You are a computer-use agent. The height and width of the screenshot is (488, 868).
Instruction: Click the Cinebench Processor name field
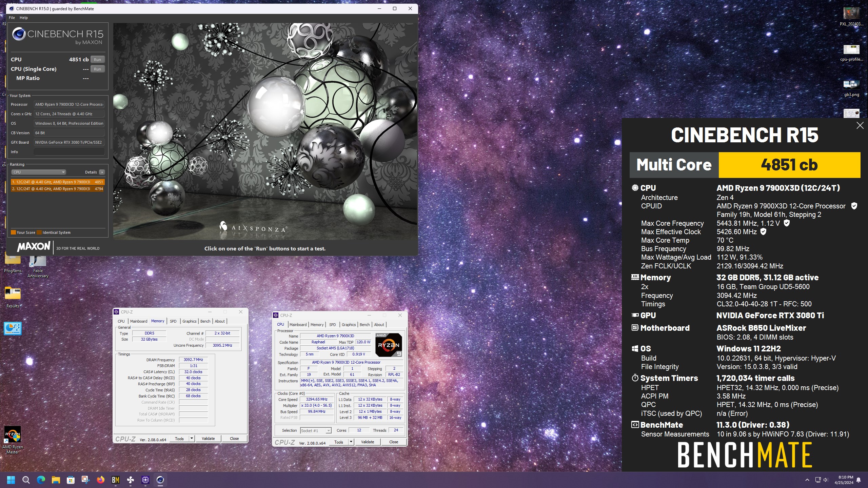(x=69, y=104)
